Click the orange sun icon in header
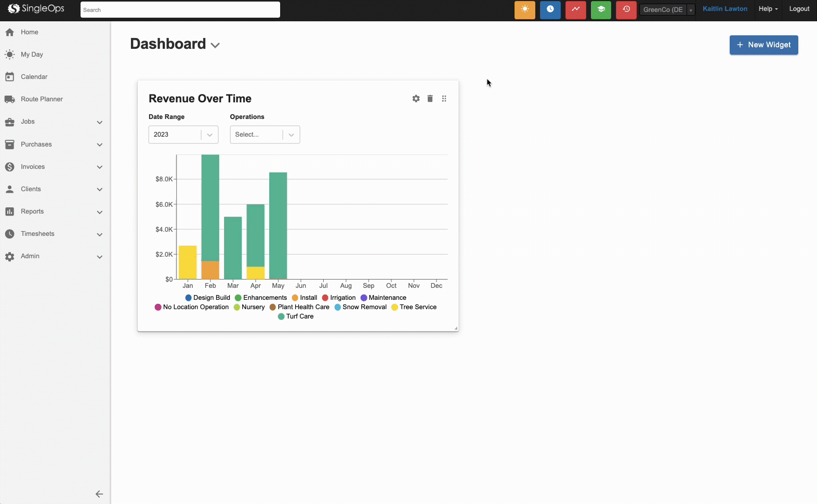 click(524, 10)
